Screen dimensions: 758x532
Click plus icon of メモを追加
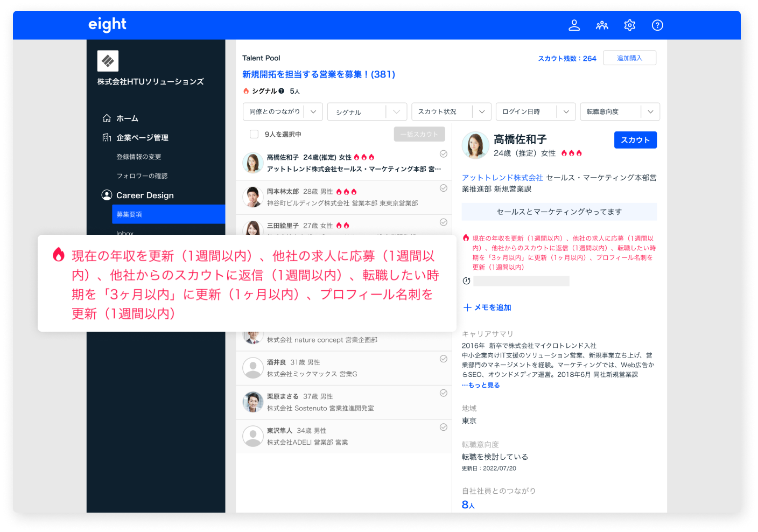coord(467,307)
